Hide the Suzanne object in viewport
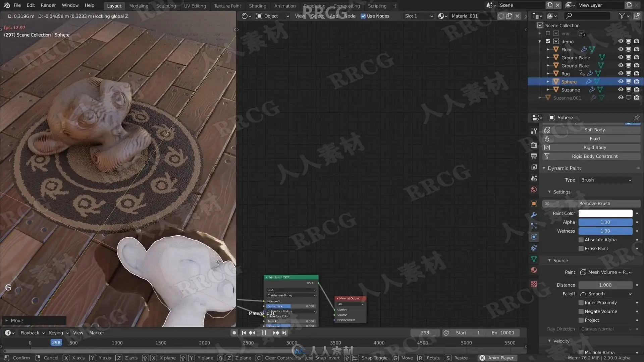644x362 pixels. [x=621, y=89]
